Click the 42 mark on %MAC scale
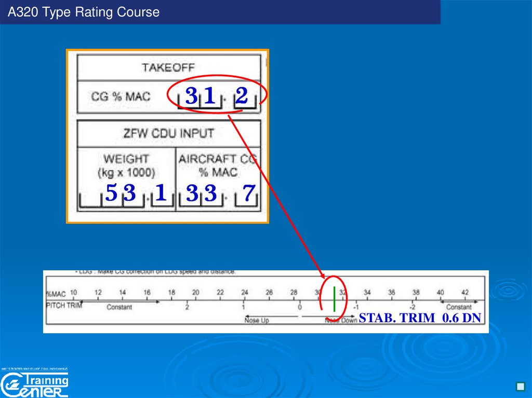 pyautogui.click(x=465, y=292)
